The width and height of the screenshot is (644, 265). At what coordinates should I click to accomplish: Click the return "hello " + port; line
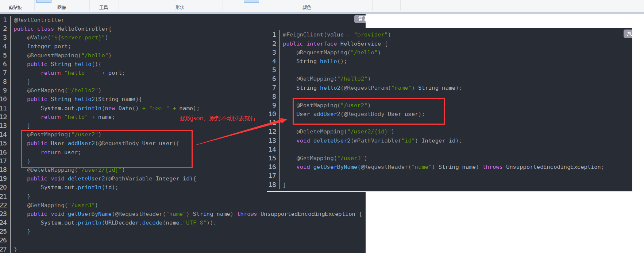[x=83, y=73]
